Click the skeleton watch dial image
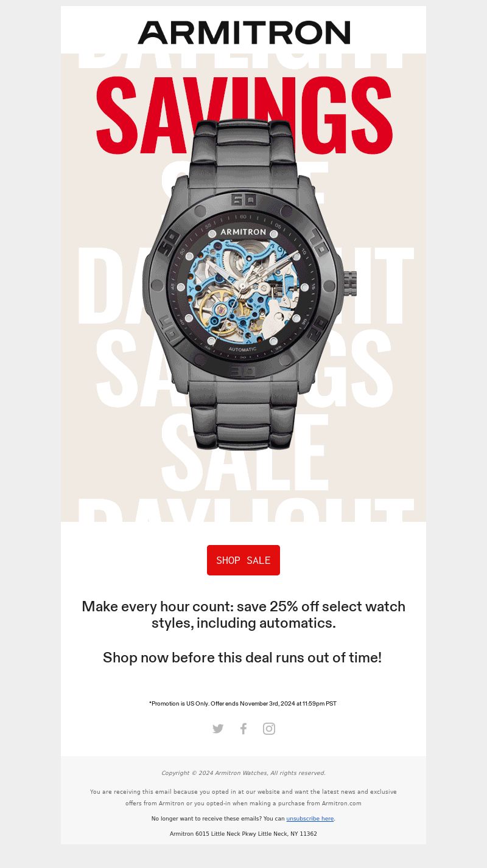Viewport: 487px width, 868px height. [x=243, y=285]
